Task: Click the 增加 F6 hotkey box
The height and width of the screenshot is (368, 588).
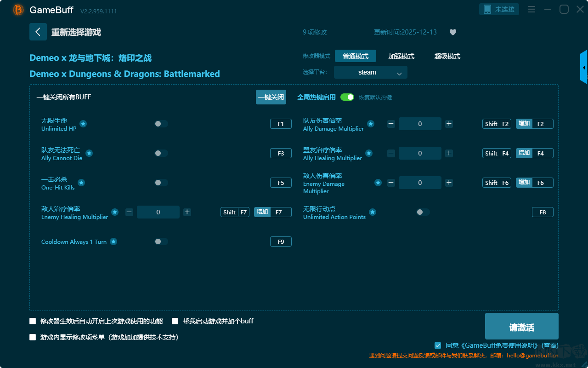Action: pos(535,183)
